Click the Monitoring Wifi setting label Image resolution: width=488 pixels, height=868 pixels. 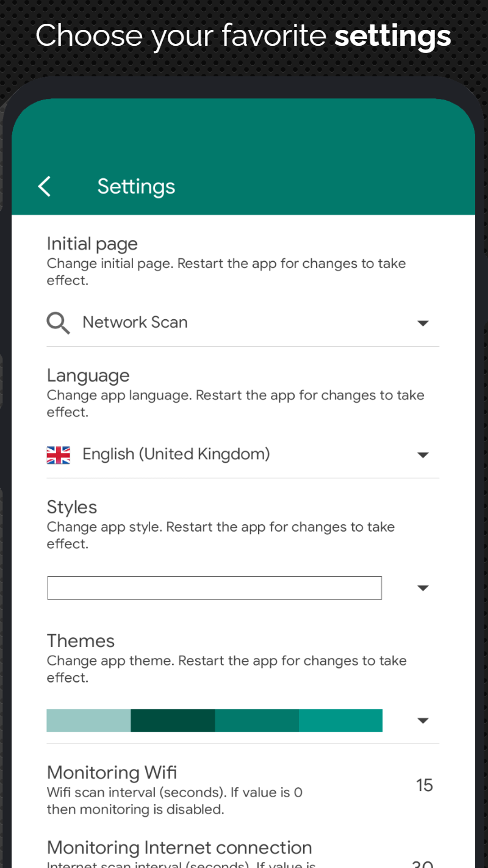pos(112,773)
